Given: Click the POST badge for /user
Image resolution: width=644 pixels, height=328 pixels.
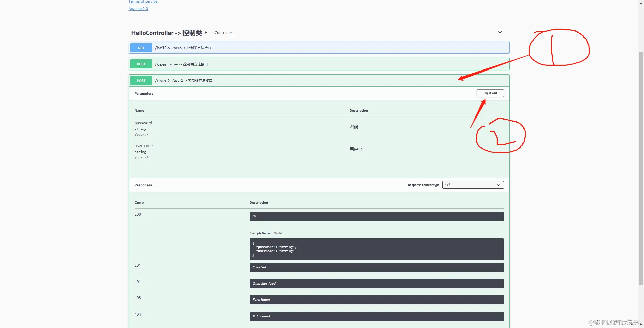Looking at the screenshot, I should [x=141, y=64].
